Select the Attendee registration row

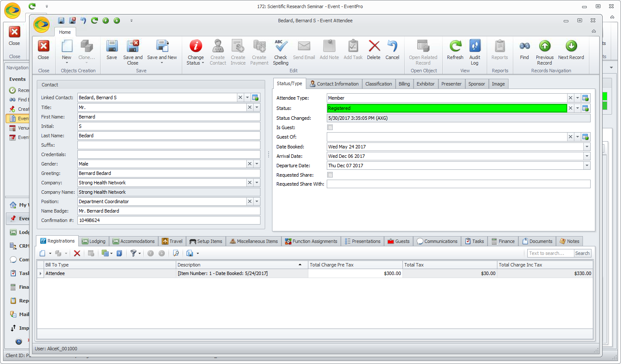point(315,273)
